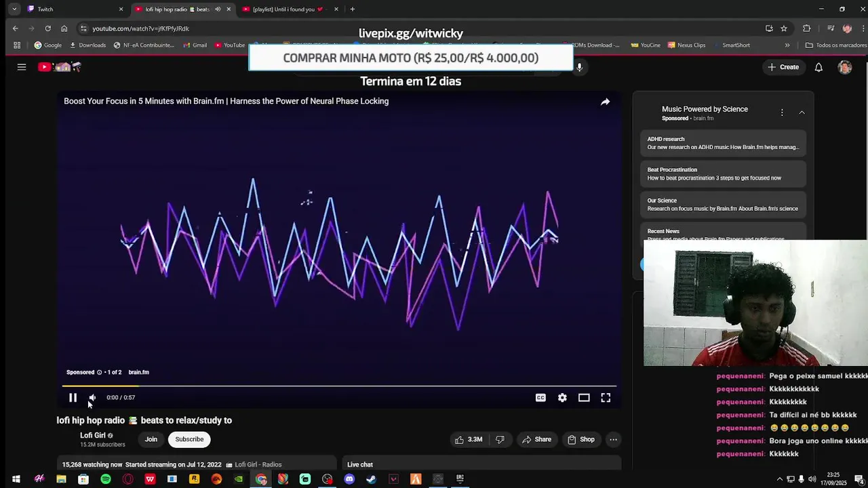Click the share arrow on video top-right
The height and width of the screenshot is (488, 868).
605,102
